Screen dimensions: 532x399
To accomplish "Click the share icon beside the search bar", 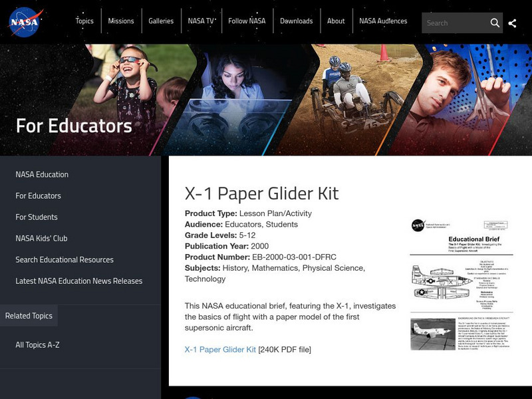I will point(512,22).
